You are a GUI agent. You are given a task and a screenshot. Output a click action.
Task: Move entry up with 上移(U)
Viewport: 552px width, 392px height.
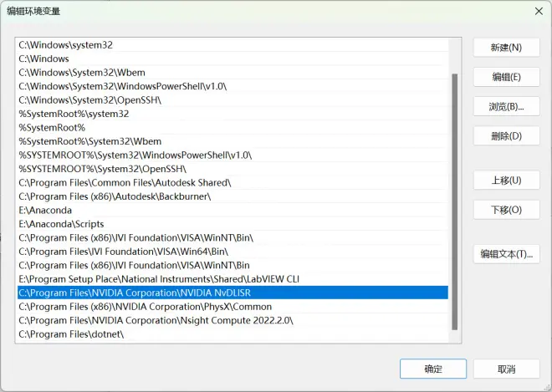coord(506,181)
